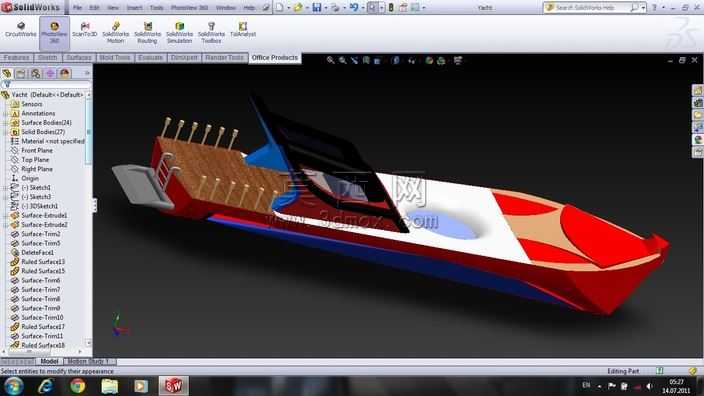Expand the Undo dropdown arrow
Screen dimensions: 704x396
(x=362, y=8)
